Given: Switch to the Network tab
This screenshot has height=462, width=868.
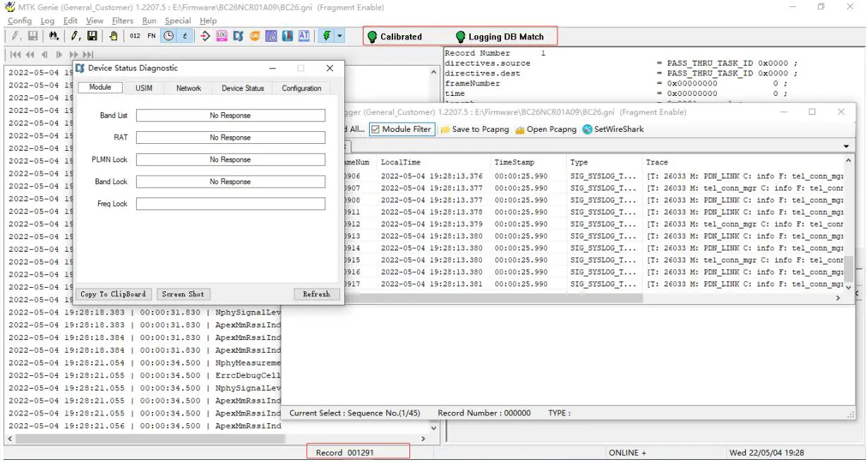Looking at the screenshot, I should point(188,88).
